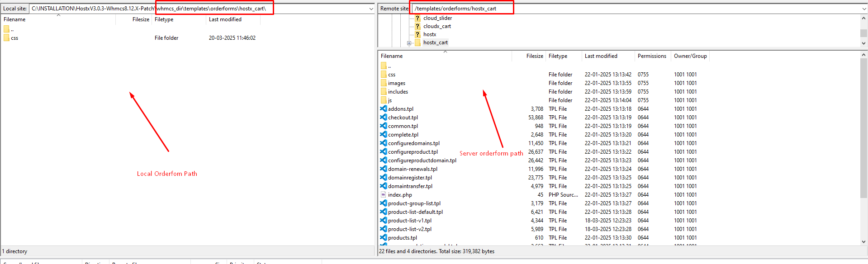Click the includes folder icon in remote list
The height and width of the screenshot is (264, 868).
(384, 92)
